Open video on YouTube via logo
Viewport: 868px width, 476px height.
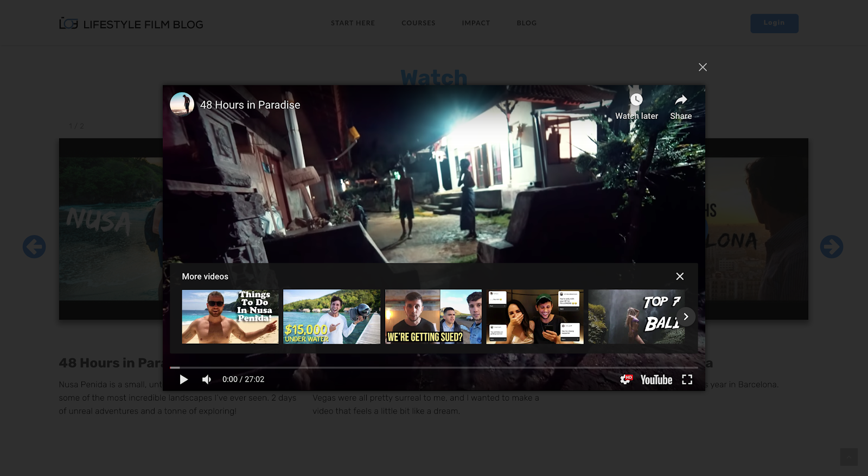click(656, 380)
